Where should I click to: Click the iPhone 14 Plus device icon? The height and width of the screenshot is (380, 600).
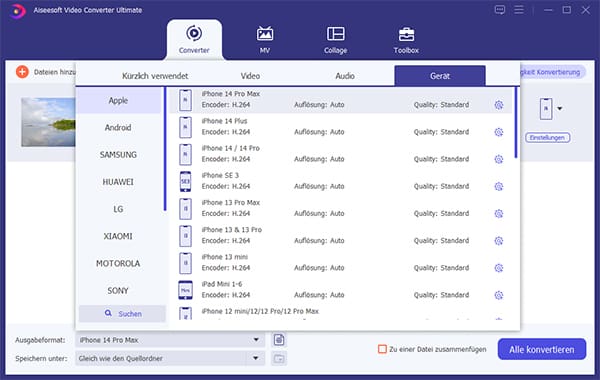pos(186,127)
